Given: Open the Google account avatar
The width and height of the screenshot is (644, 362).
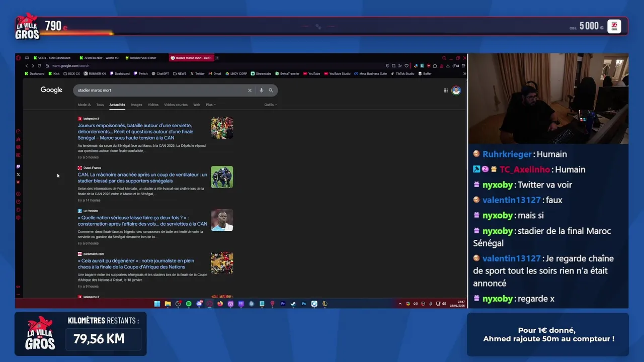Looking at the screenshot, I should pos(456,90).
